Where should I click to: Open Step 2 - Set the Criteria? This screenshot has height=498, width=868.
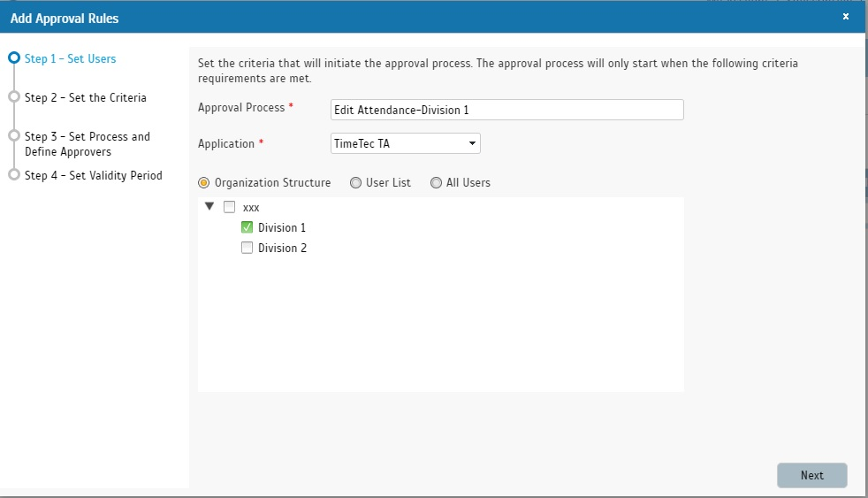[85, 98]
